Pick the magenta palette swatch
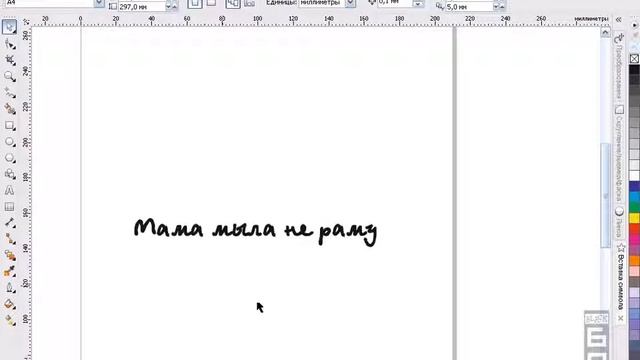Screen dimensions: 640x360 pos(634,239)
